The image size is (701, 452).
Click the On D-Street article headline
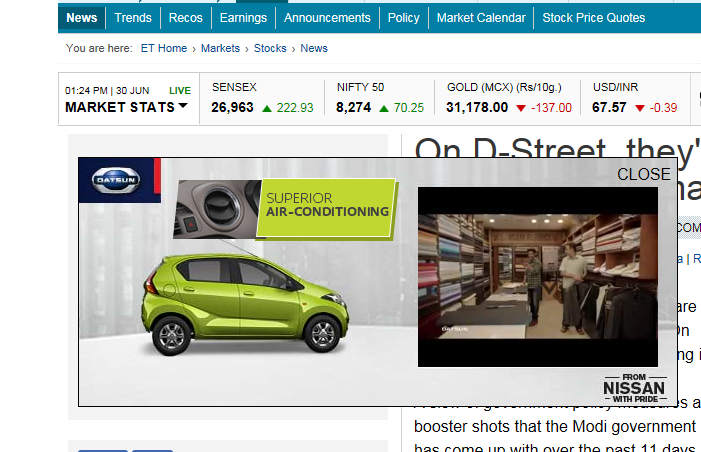pyautogui.click(x=557, y=147)
